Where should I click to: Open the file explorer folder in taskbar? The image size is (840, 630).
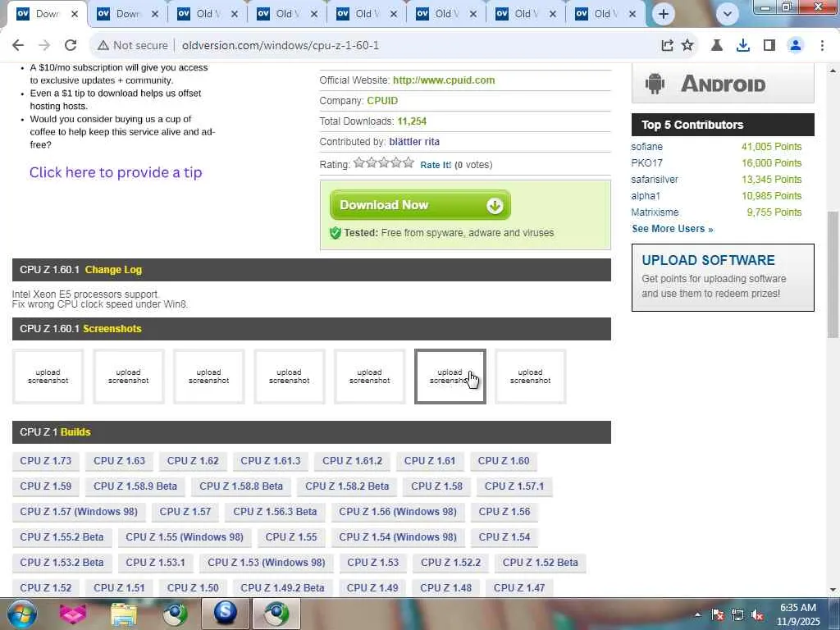(x=124, y=614)
